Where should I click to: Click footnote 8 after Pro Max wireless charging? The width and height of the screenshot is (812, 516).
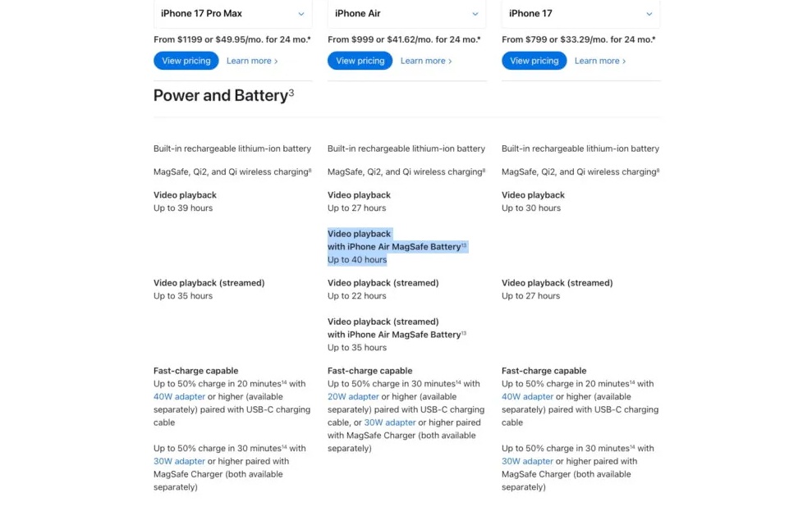(x=310, y=170)
